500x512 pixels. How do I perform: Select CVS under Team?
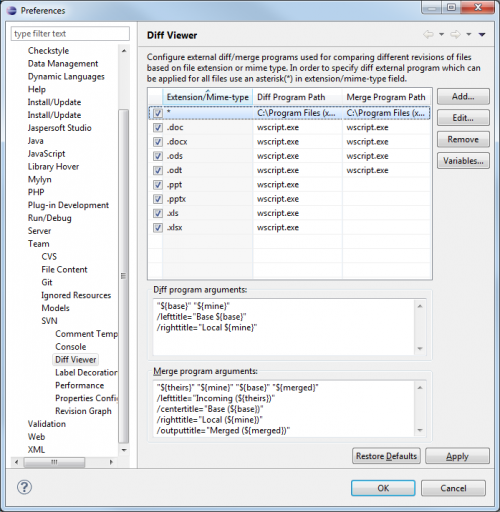click(49, 257)
